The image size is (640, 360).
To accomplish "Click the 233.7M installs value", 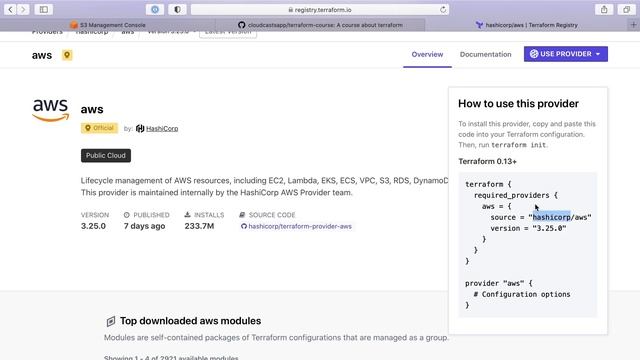I will tap(199, 226).
